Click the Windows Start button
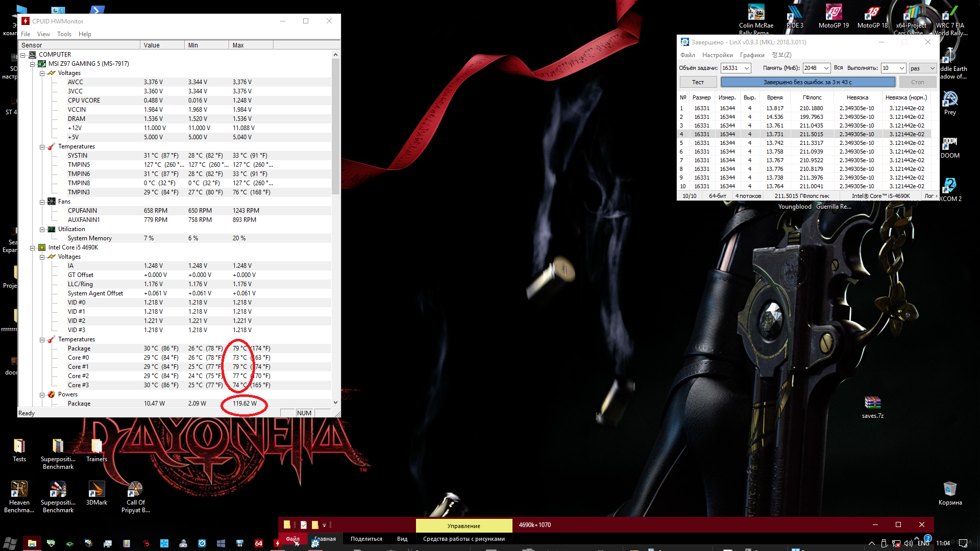 pyautogui.click(x=10, y=543)
